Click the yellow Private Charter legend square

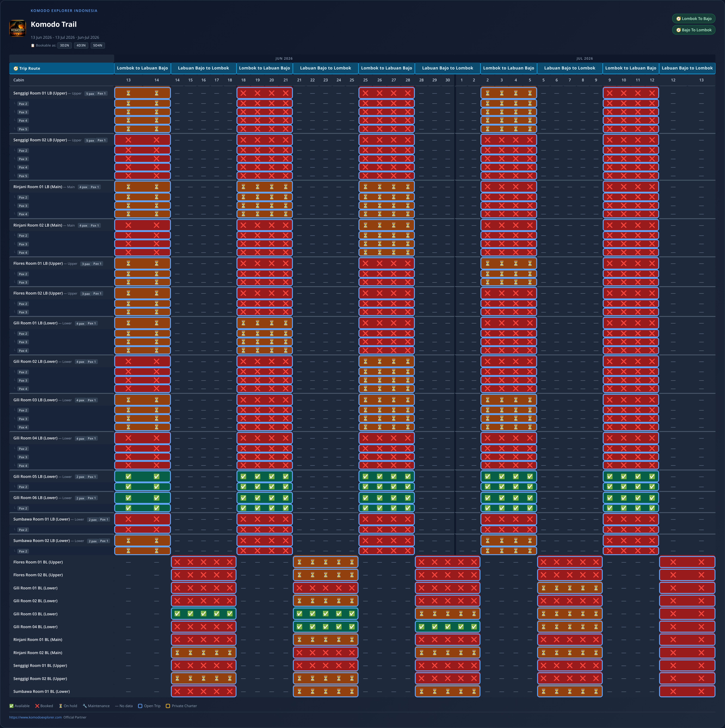168,706
